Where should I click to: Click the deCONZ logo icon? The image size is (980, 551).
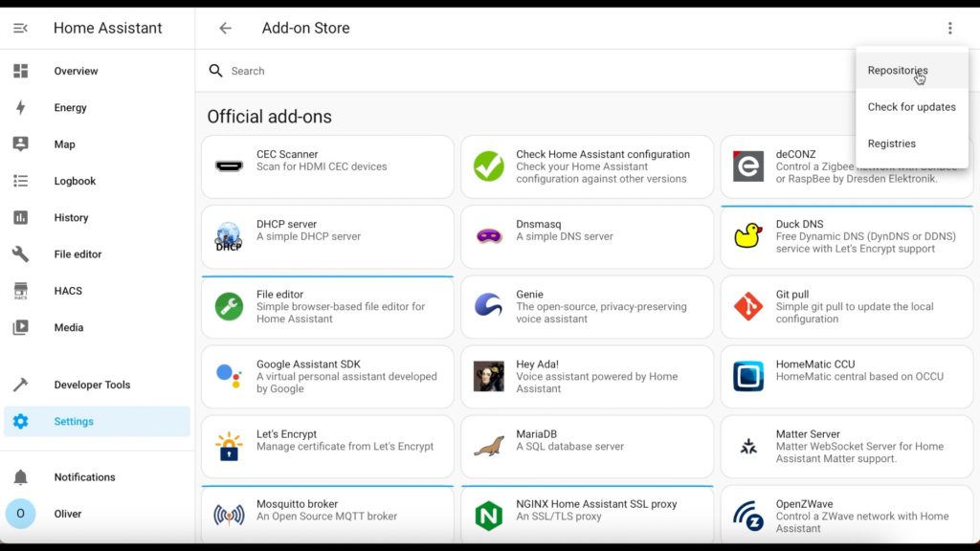point(748,166)
